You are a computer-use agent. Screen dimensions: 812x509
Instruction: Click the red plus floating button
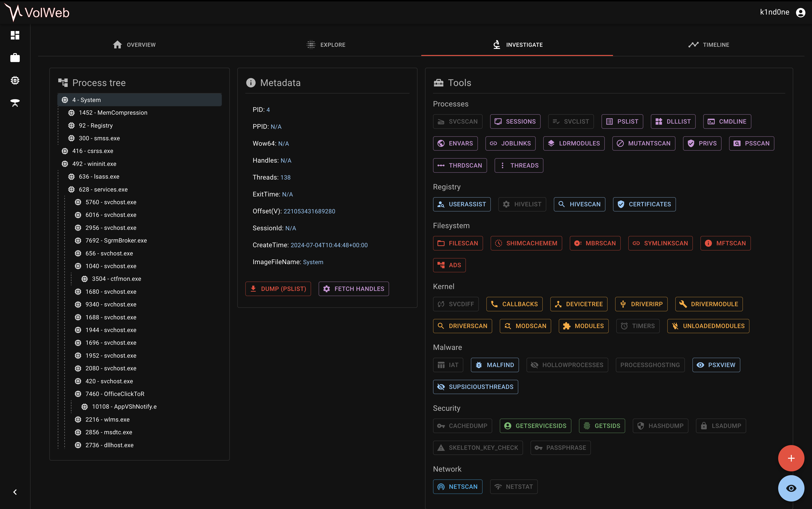point(791,458)
